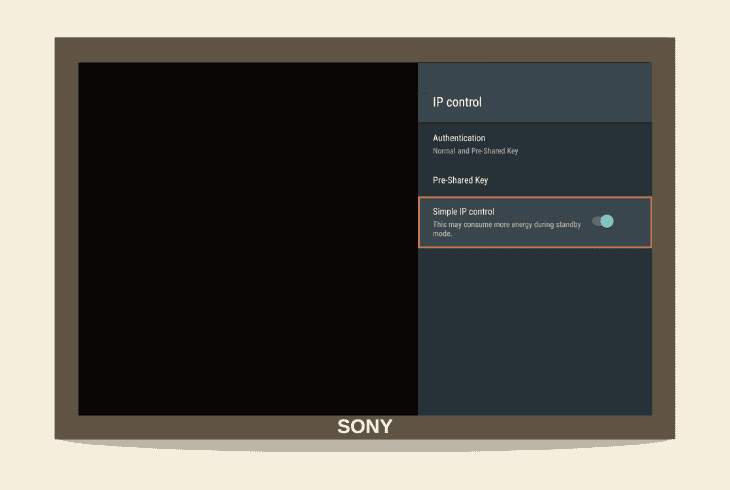Click the IP control panel title
730x490 pixels.
tap(457, 102)
